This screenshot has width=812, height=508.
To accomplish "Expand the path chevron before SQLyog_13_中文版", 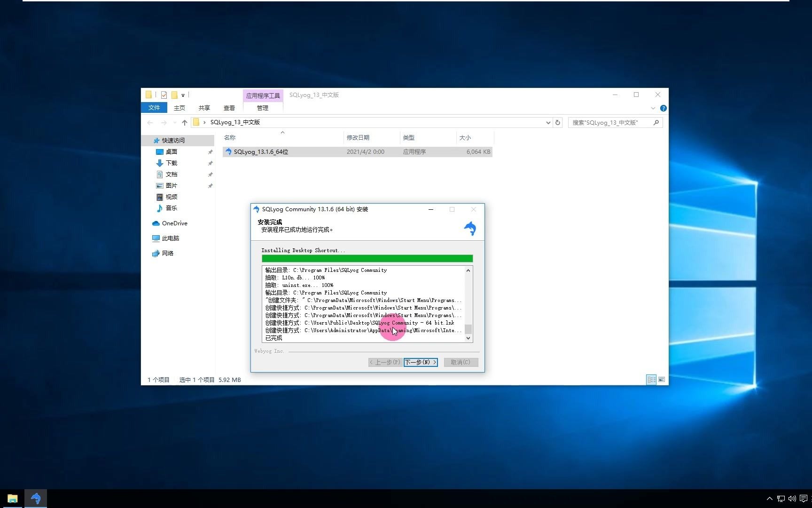I will pos(204,122).
